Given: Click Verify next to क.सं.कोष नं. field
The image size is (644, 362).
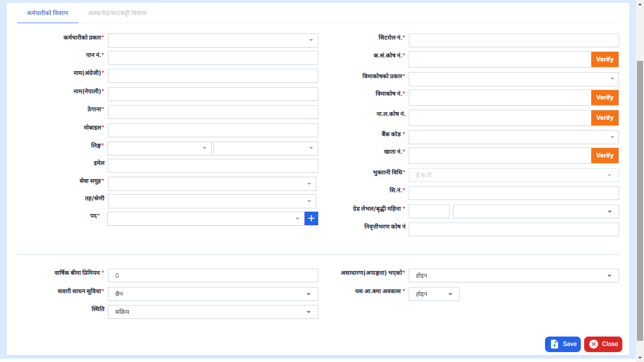Looking at the screenshot, I should tap(604, 59).
